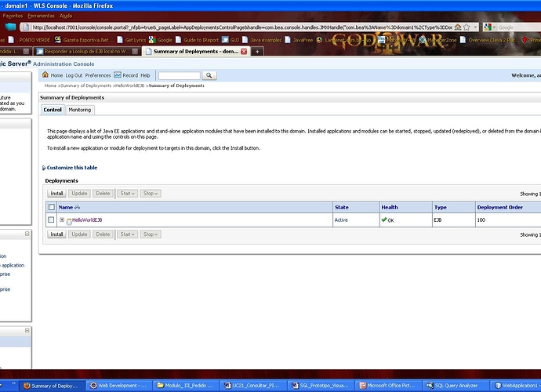The height and width of the screenshot is (392, 541).
Task: Toggle the select-all deployments checkbox
Action: click(x=52, y=207)
